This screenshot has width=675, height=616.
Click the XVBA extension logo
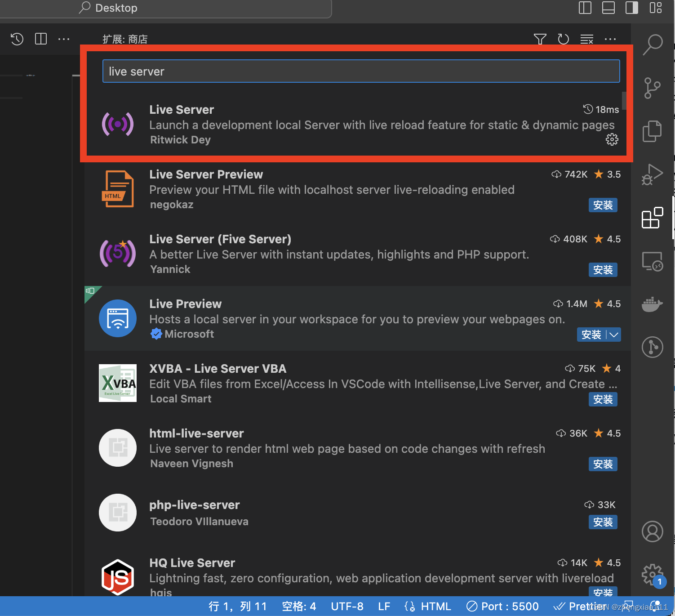[x=118, y=383]
